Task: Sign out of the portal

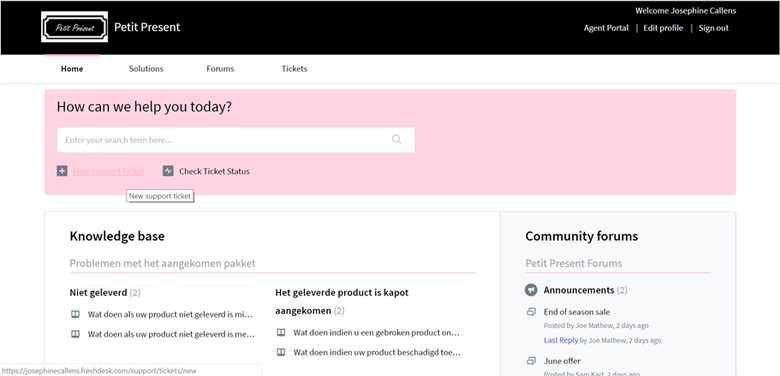Action: (713, 28)
